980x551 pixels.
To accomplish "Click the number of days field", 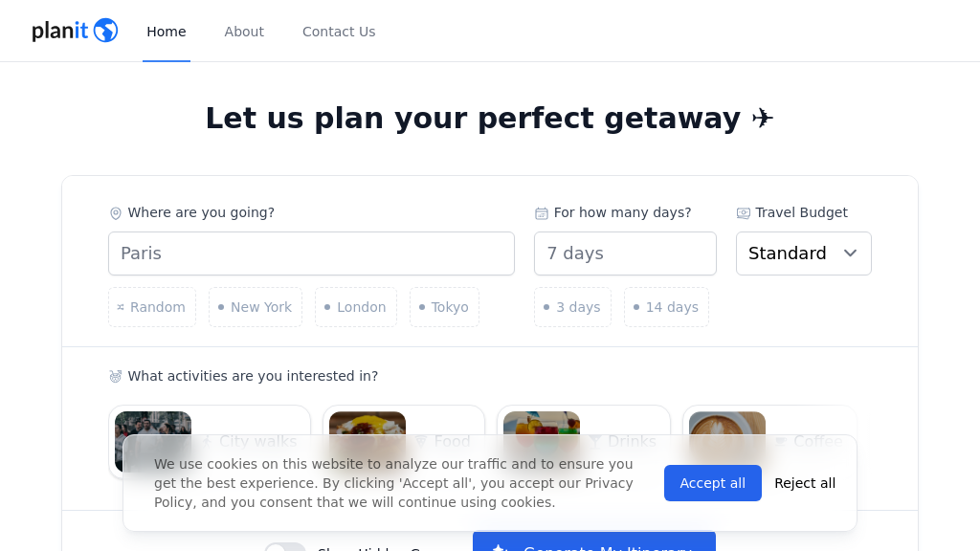I will tap(625, 253).
